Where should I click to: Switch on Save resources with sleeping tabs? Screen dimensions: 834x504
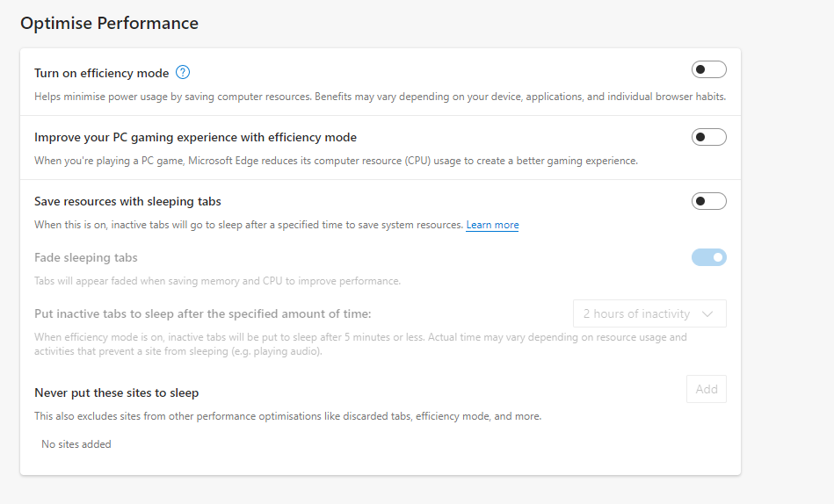[708, 201]
